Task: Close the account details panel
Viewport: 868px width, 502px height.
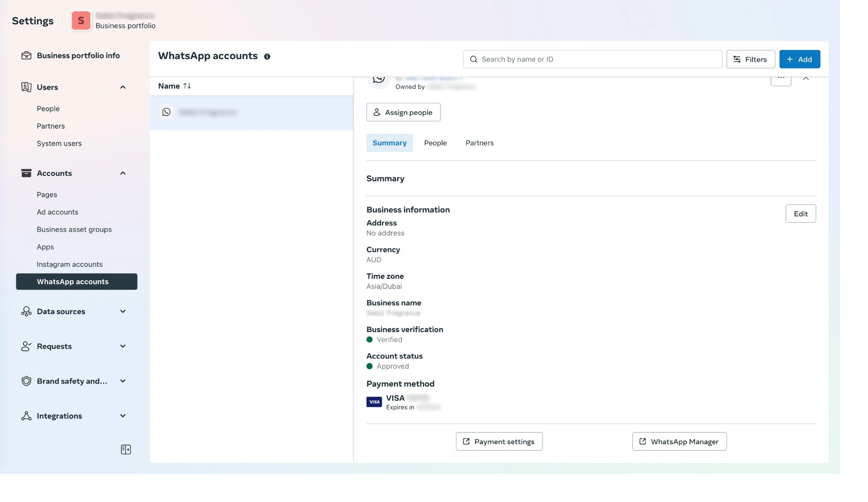Action: click(x=806, y=79)
